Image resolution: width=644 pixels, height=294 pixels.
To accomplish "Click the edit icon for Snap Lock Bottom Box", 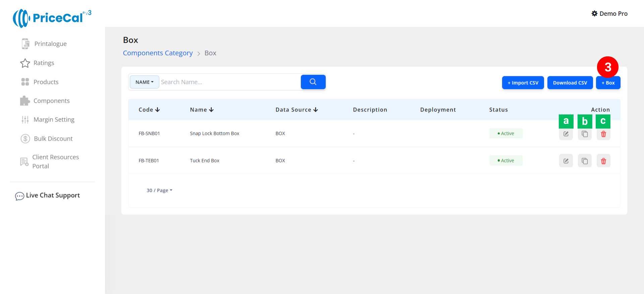I will coord(566,134).
